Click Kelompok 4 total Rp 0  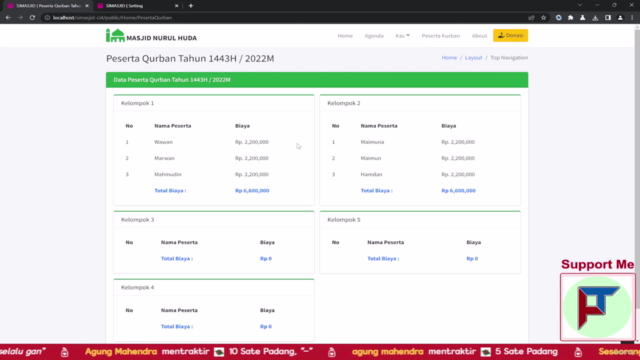(266, 327)
